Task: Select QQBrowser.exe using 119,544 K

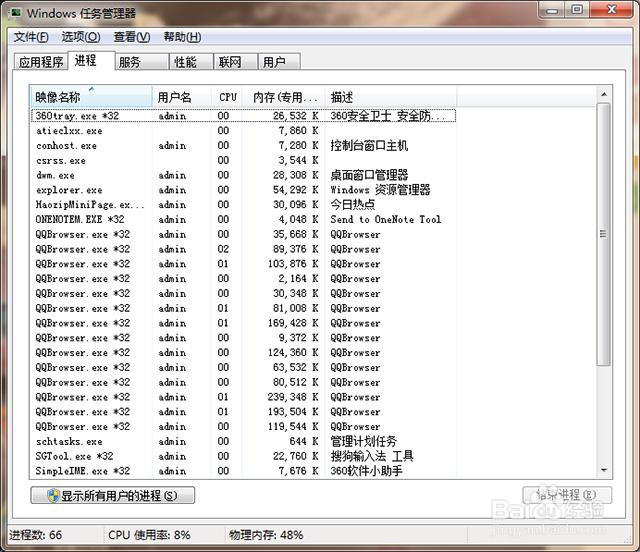Action: pos(244,427)
